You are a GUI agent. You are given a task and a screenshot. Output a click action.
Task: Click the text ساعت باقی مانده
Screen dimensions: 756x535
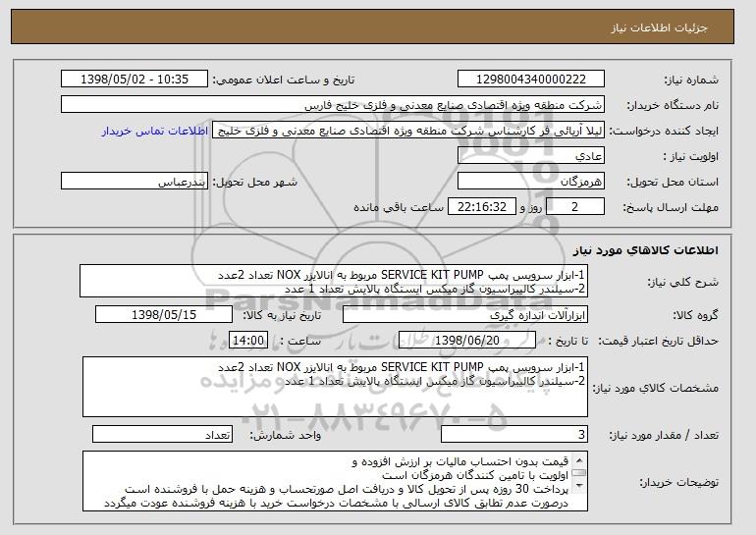[x=399, y=207]
